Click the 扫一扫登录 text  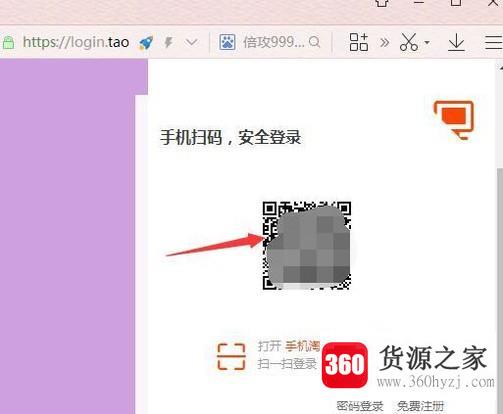tap(287, 364)
